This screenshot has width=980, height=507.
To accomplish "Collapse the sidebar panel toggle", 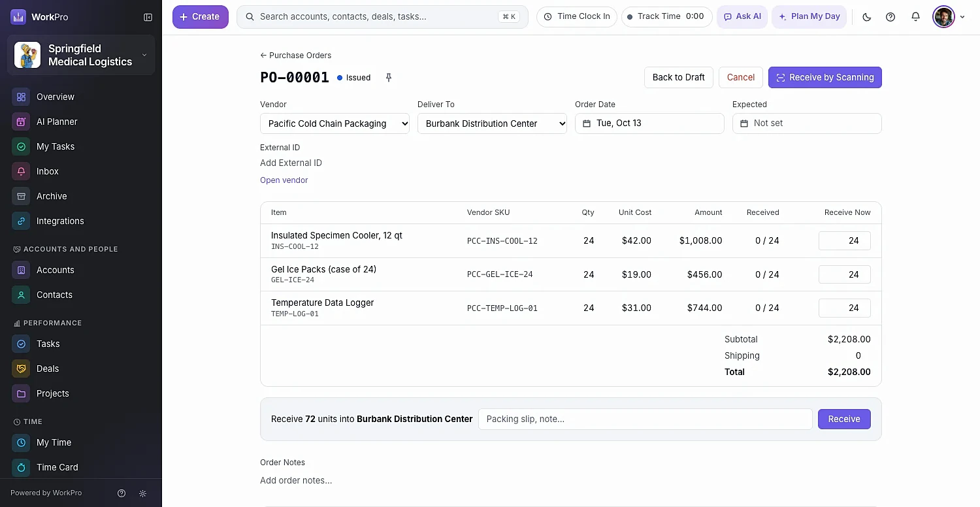I will 148,17.
